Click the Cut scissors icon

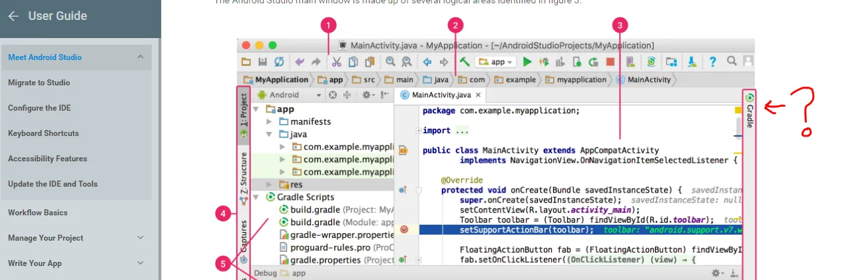pyautogui.click(x=336, y=62)
